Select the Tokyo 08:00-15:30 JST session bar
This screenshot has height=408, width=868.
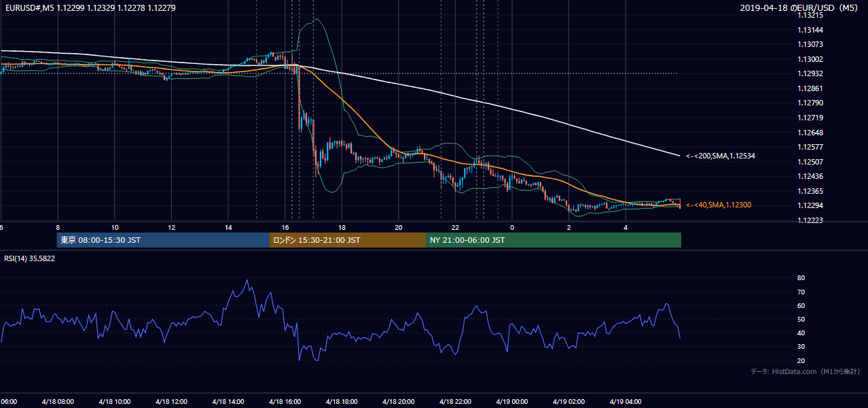pyautogui.click(x=163, y=240)
